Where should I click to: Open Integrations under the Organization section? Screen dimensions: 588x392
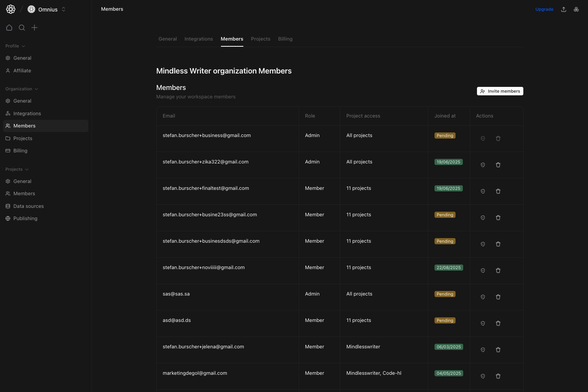27,113
